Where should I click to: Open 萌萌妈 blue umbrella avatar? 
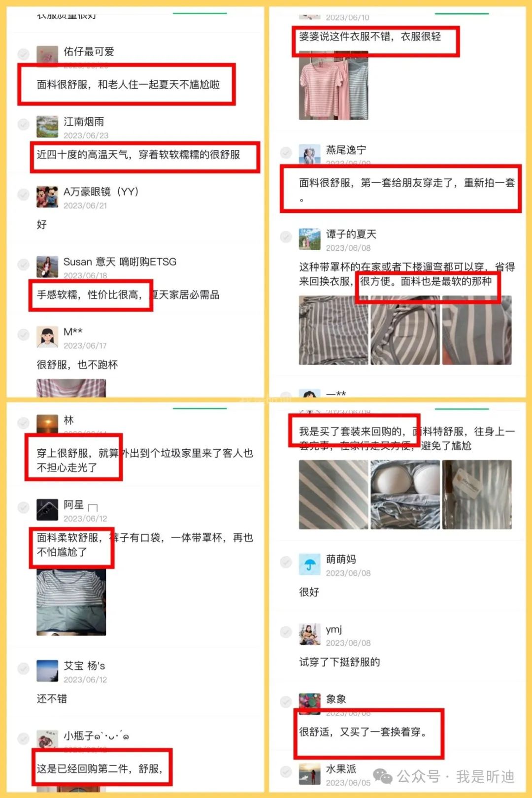click(x=310, y=565)
